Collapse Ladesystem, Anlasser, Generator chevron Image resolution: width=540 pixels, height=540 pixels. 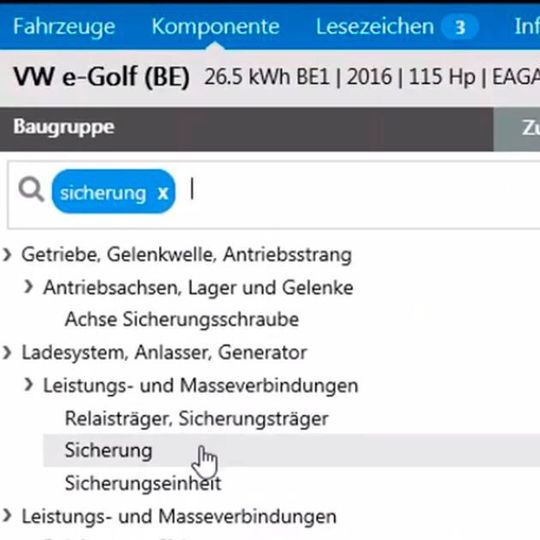point(7,353)
